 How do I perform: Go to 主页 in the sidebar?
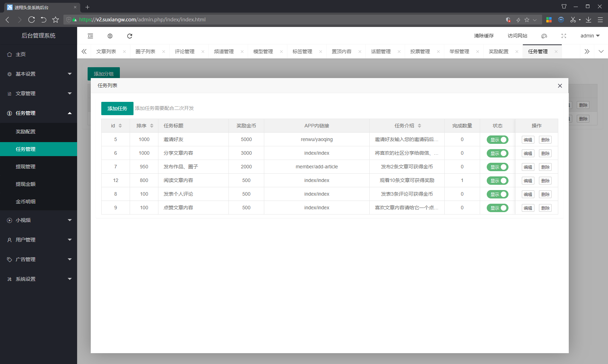(x=39, y=54)
